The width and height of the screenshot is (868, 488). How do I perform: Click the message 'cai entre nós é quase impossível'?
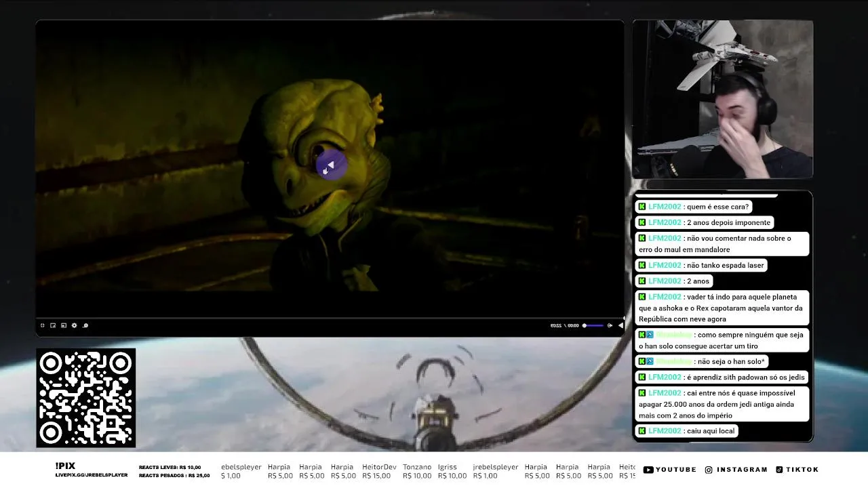[722, 404]
